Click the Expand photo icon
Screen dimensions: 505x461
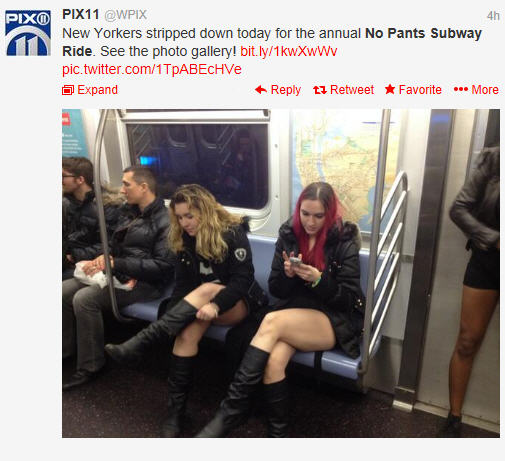pyautogui.click(x=68, y=90)
